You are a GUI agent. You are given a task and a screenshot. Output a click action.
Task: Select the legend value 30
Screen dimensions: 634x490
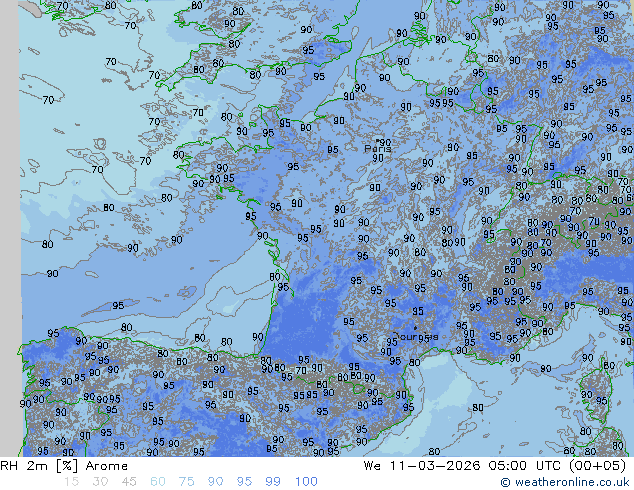click(100, 482)
